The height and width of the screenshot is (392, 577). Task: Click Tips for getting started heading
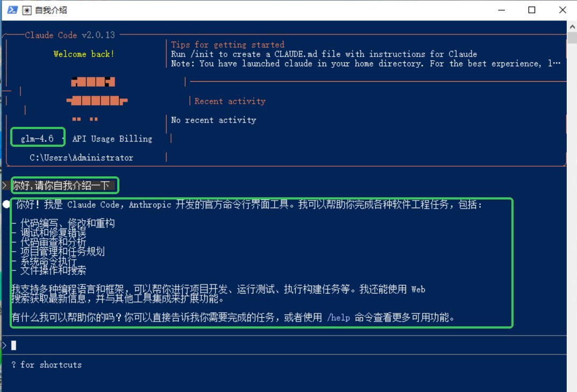tap(228, 45)
